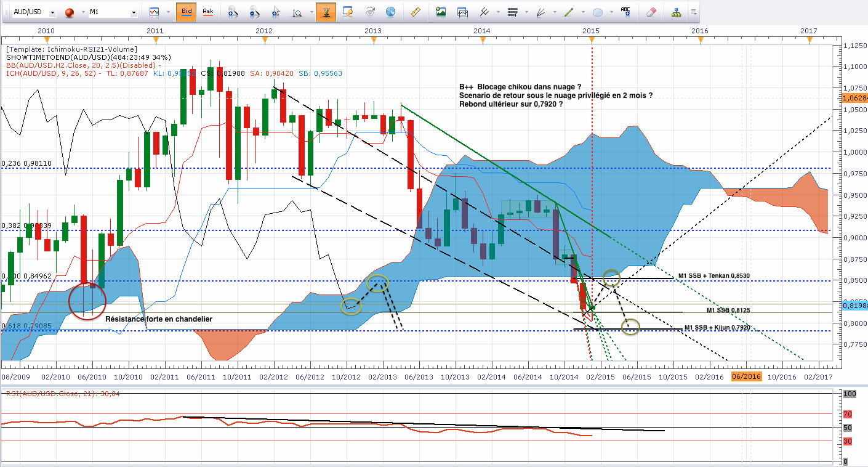The image size is (868, 467).
Task: Expand the fan lines dropdown arrow
Action: tap(554, 12)
